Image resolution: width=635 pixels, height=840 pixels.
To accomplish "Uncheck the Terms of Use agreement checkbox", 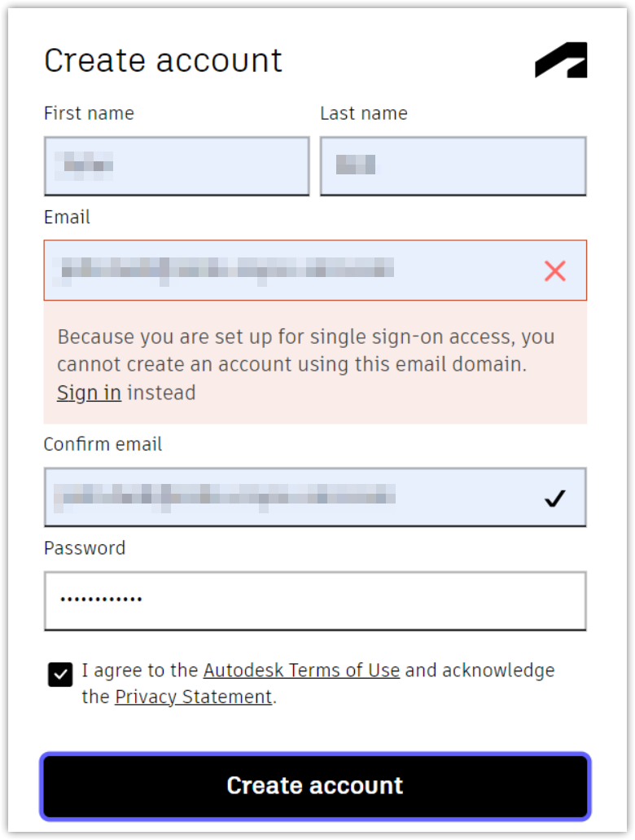I will (59, 675).
